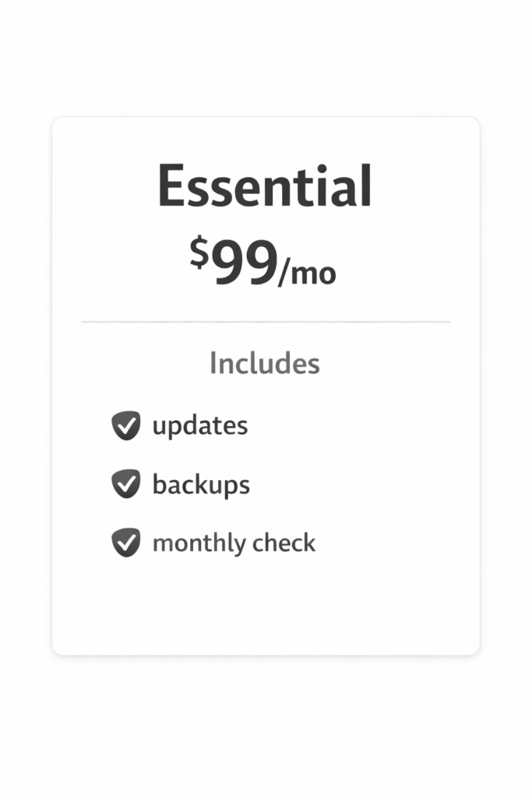This screenshot has height=798, width=532.
Task: Click the "monthly check" feature text
Action: [234, 543]
